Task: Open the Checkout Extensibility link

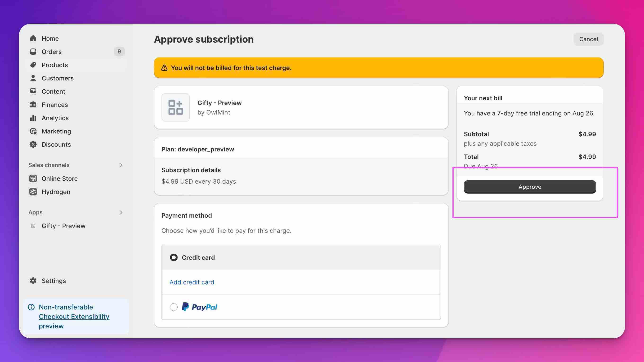Action: pyautogui.click(x=74, y=317)
